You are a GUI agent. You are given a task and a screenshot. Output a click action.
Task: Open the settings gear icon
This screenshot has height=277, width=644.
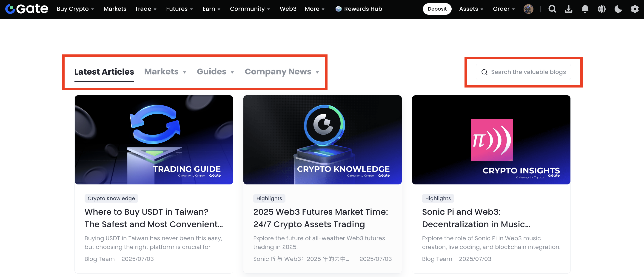[x=635, y=9]
